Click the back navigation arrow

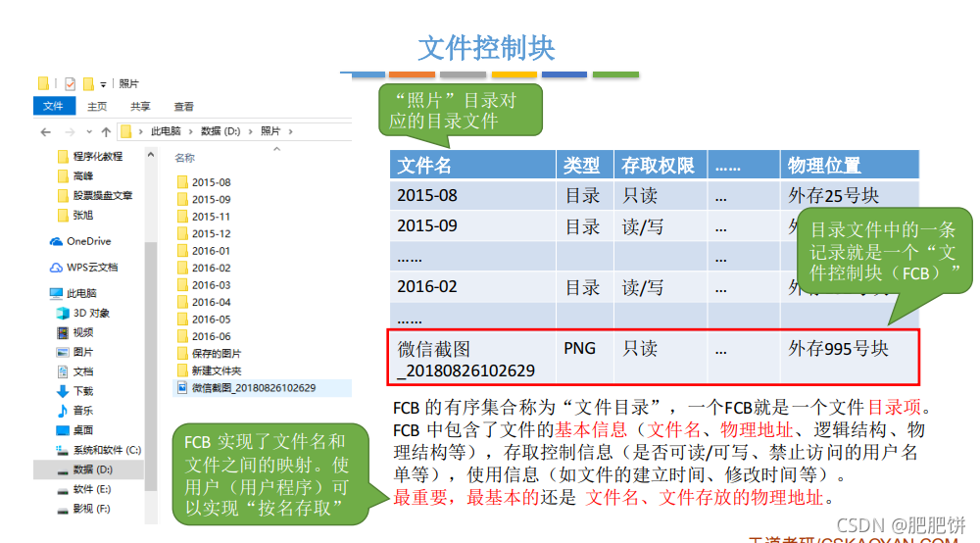(46, 132)
